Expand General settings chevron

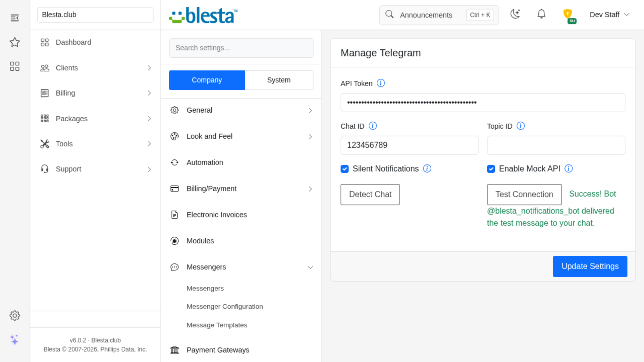tap(310, 111)
